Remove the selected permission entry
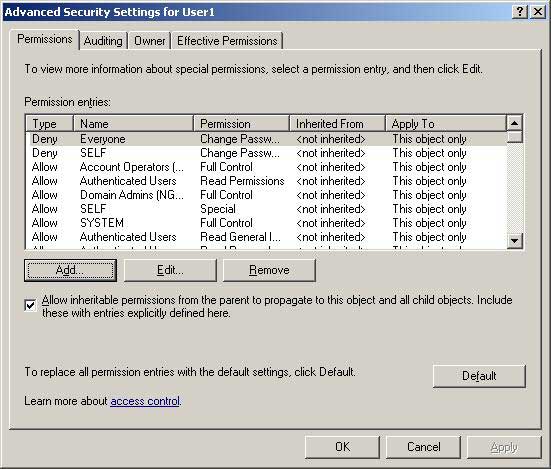The image size is (551, 469). [269, 270]
